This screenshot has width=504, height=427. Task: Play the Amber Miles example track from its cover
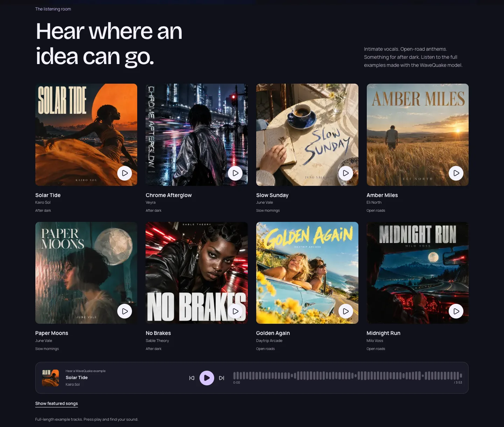coord(456,173)
